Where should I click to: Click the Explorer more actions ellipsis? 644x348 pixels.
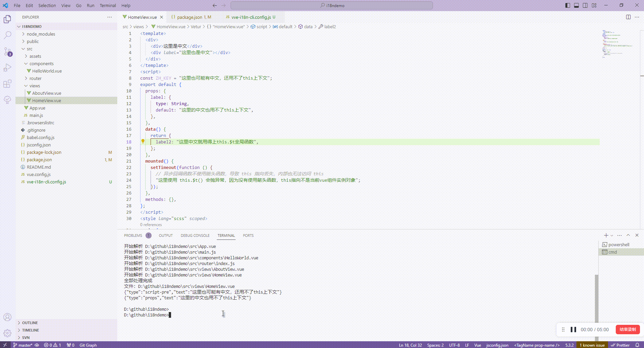tap(110, 17)
